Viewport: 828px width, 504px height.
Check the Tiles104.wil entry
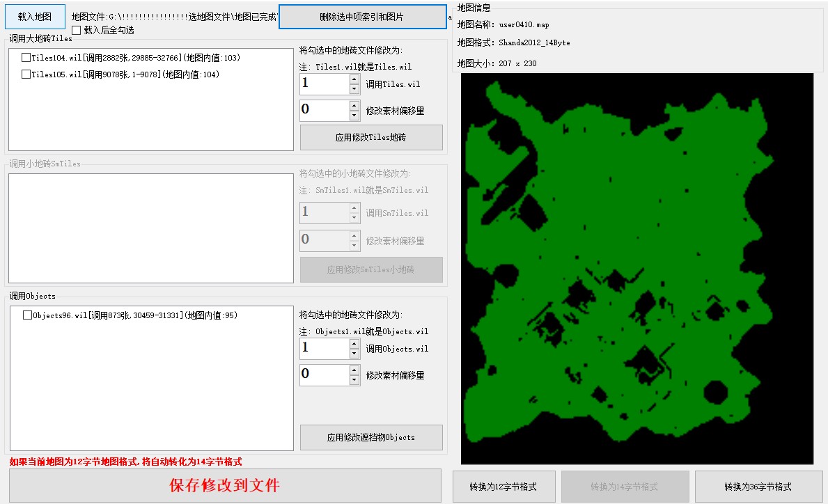[26, 58]
